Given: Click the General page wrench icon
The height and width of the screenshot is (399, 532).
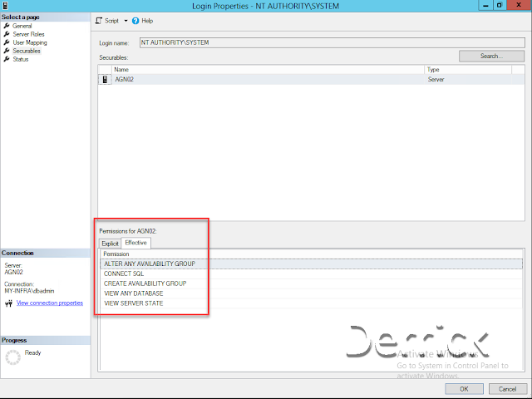Looking at the screenshot, I should click(7, 26).
